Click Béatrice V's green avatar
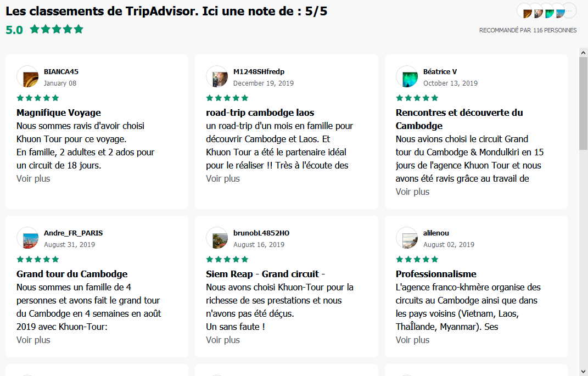 407,77
